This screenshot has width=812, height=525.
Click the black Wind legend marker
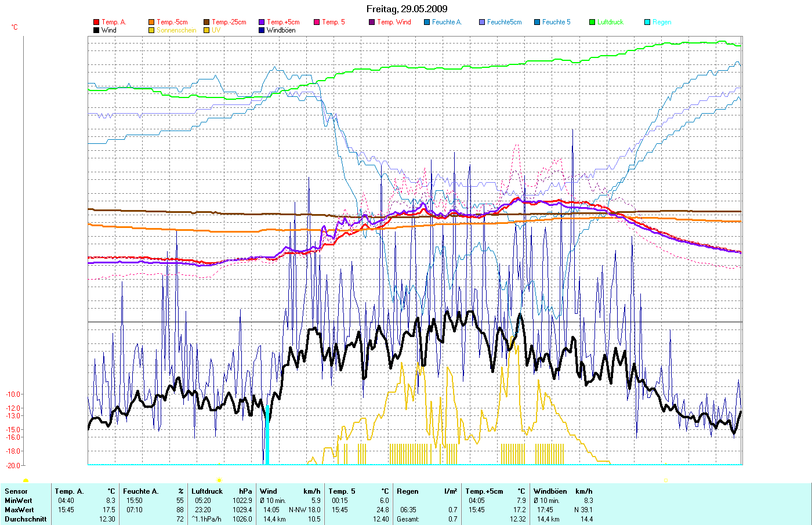[x=96, y=30]
